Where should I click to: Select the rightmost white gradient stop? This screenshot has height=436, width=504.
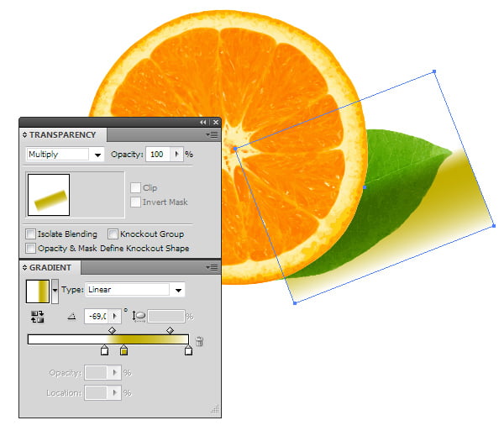(x=189, y=350)
